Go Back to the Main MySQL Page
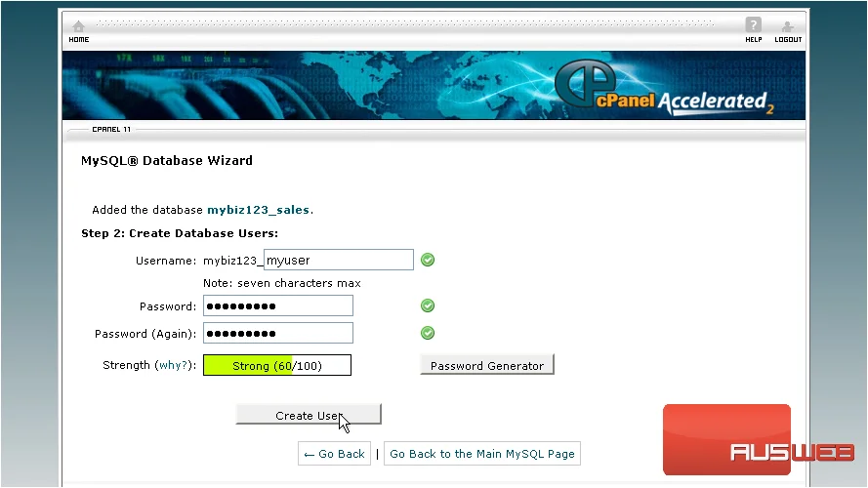 (482, 454)
